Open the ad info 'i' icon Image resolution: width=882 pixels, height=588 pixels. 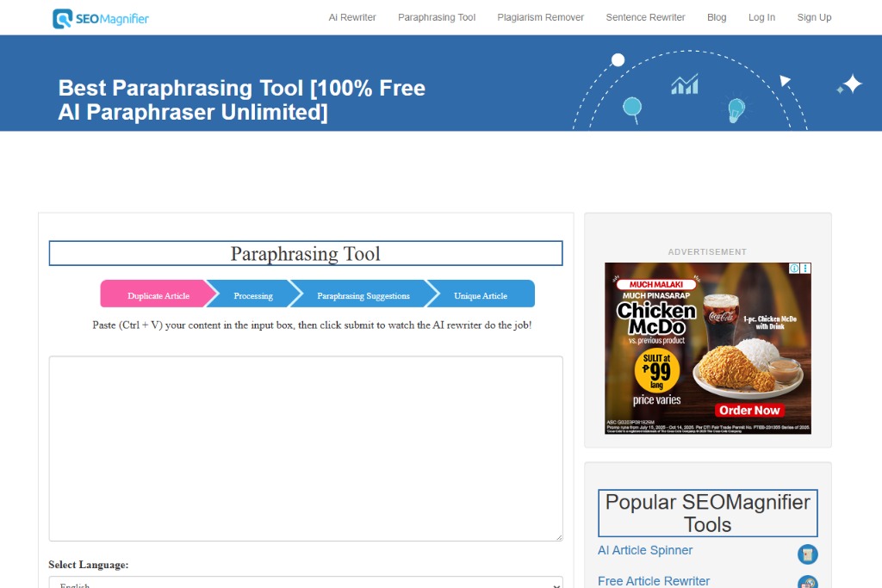(x=795, y=269)
